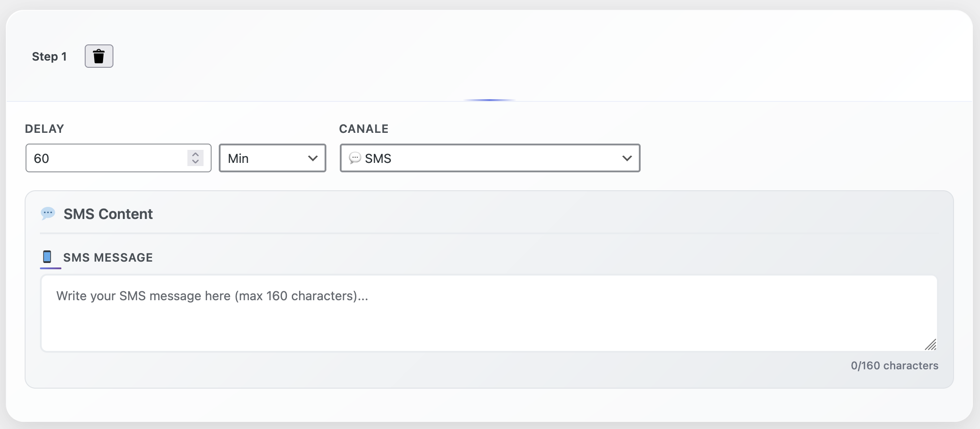Click the SMS Content section heading
Viewport: 980px width, 429px height.
click(x=108, y=214)
